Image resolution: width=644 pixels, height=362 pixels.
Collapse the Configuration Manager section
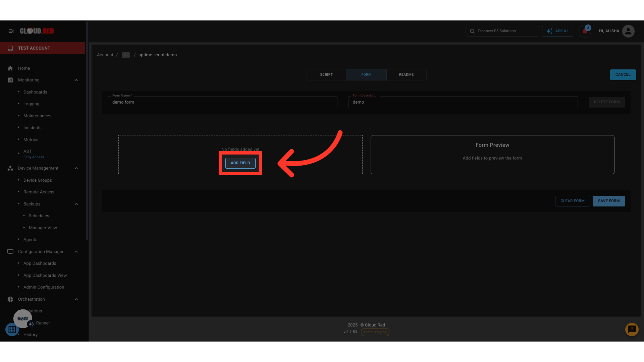76,252
